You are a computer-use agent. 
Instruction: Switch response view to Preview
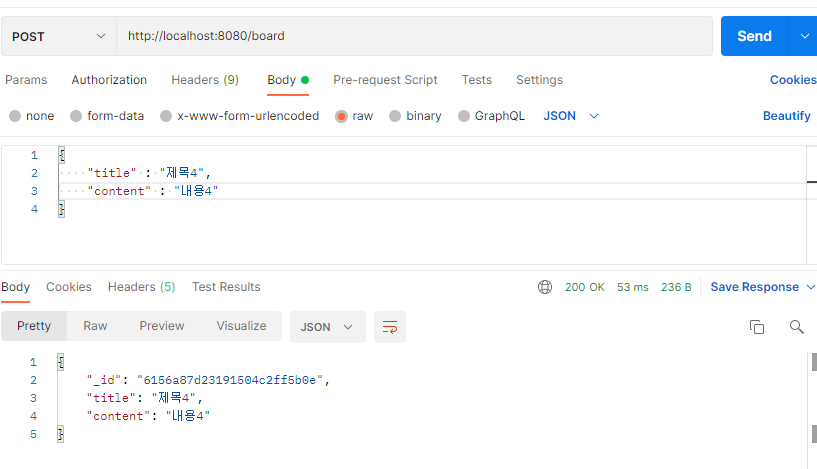162,326
